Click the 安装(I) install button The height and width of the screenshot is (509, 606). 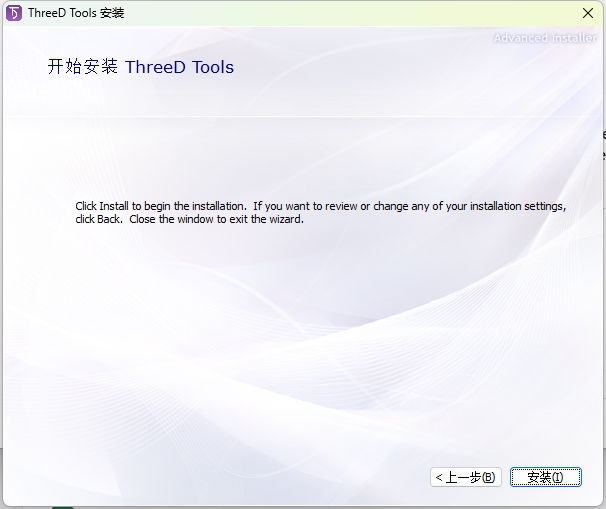point(545,477)
